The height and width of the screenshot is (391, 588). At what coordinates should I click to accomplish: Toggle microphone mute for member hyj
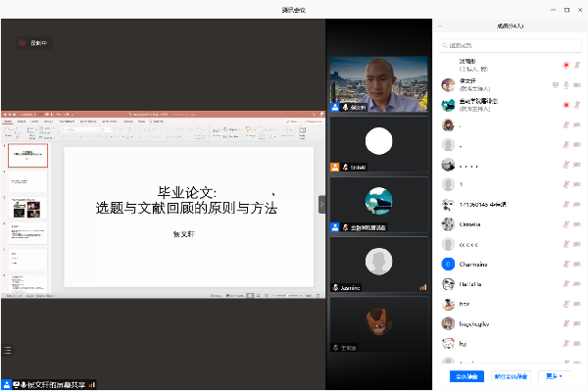pos(565,343)
